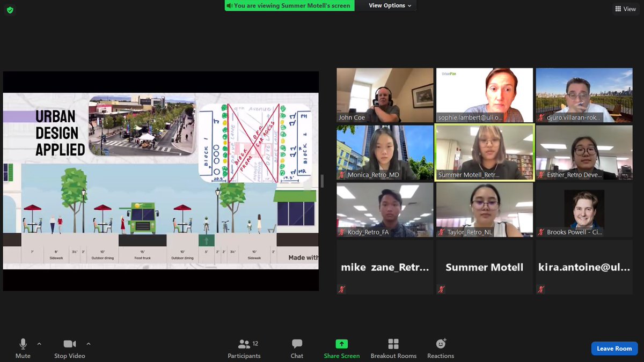Expand the audio options arrow beside Mute
This screenshot has height=362, width=644.
39,344
